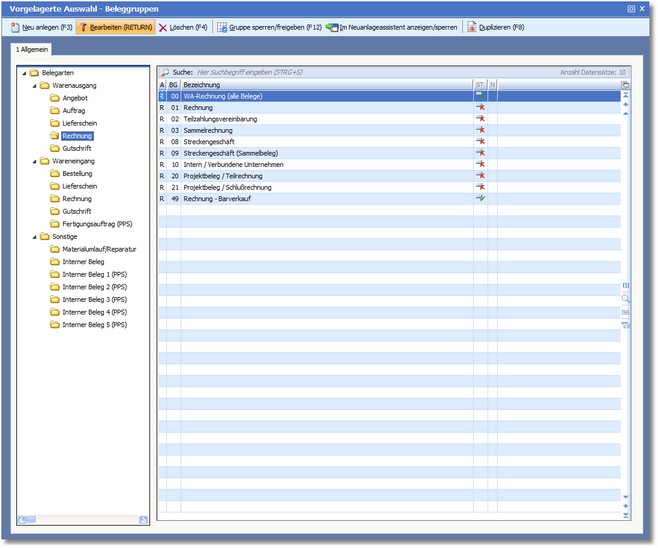Click the zoom magnifier icon at grid right edge
This screenshot has height=548, width=658.
(x=626, y=299)
